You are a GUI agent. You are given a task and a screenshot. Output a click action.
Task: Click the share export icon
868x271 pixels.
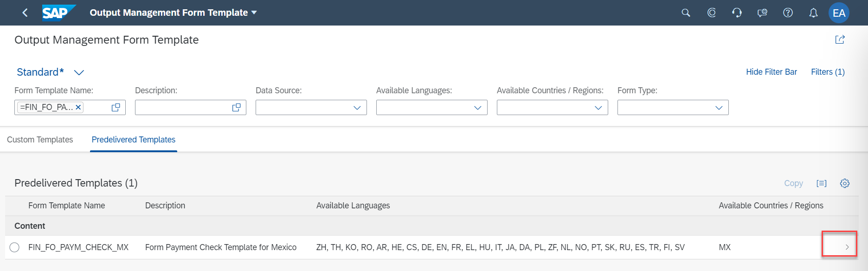(840, 39)
